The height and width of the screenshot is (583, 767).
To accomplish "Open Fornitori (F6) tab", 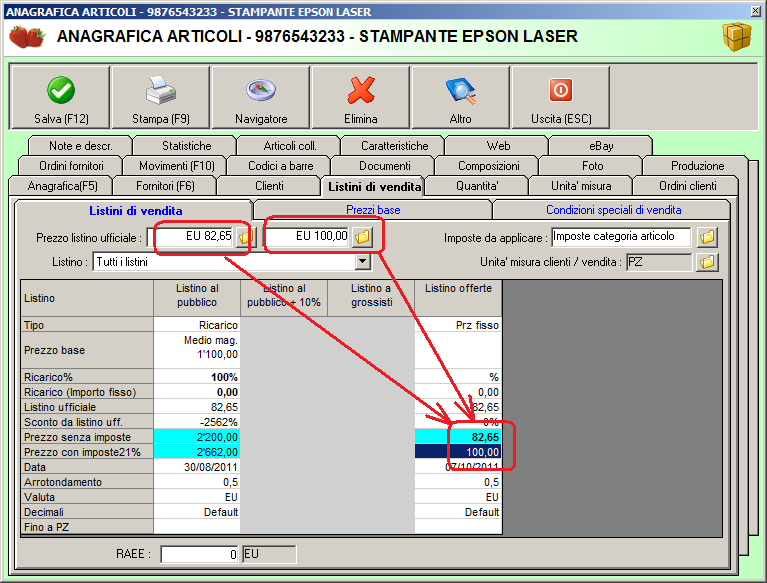I will pyautogui.click(x=165, y=186).
